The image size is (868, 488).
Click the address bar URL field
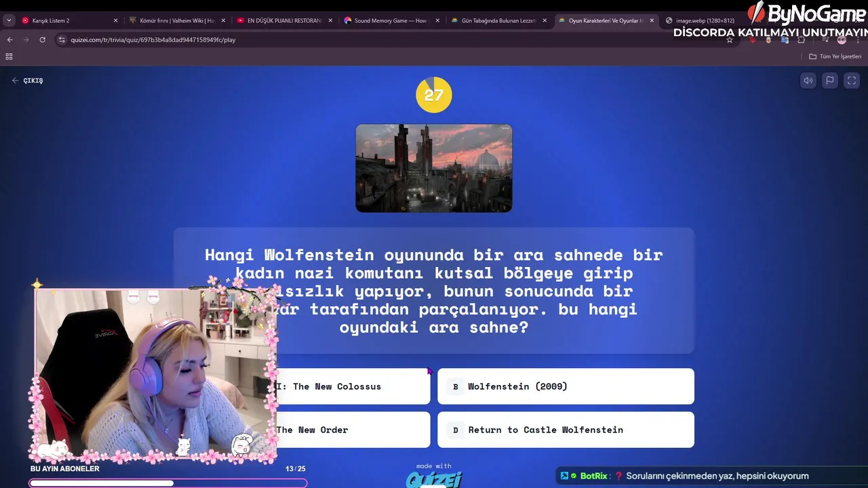393,40
